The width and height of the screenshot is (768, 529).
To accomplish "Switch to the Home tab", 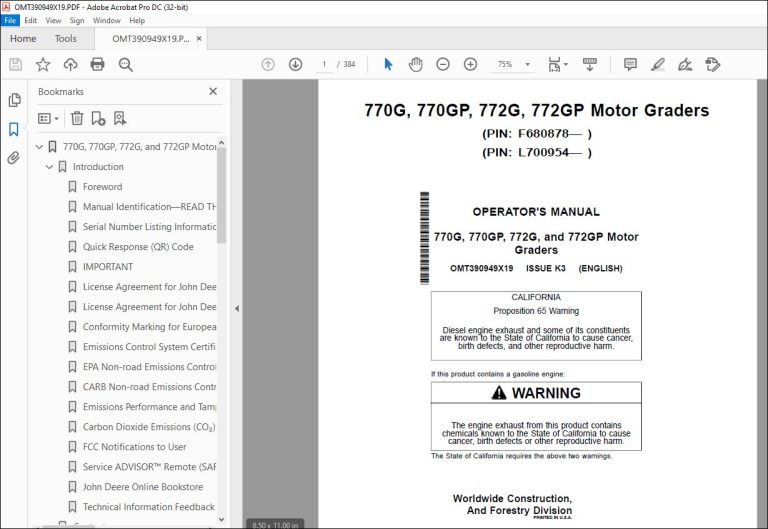I will click(23, 39).
